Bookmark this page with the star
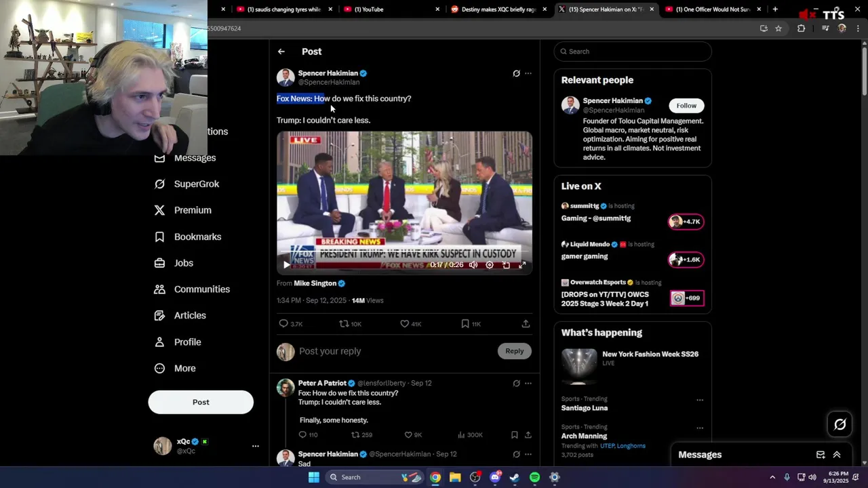868x488 pixels. tap(778, 28)
